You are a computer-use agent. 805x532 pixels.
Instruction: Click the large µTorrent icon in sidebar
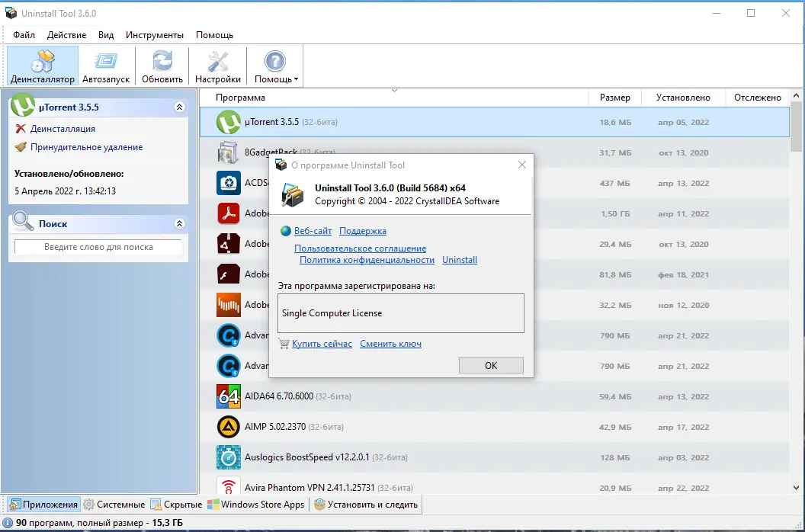tap(23, 104)
